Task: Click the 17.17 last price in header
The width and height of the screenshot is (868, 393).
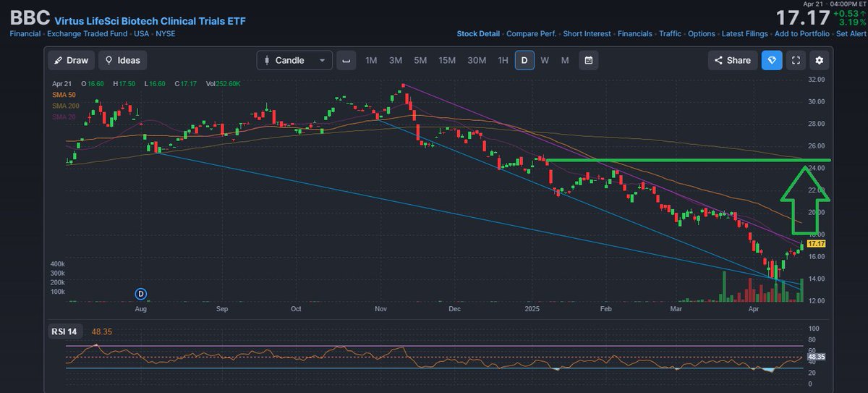Action: [x=803, y=18]
